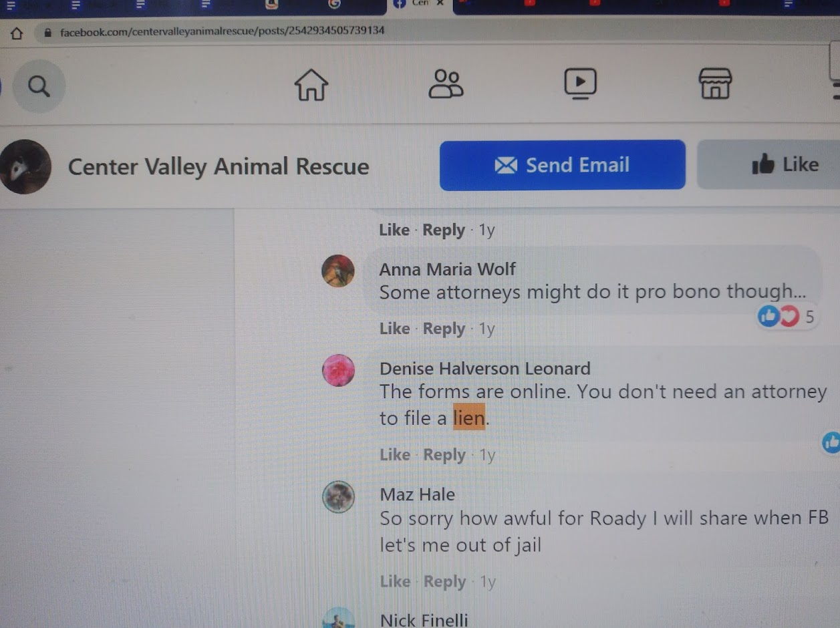
Task: Click the Facebook search magnifier icon
Action: 39,86
